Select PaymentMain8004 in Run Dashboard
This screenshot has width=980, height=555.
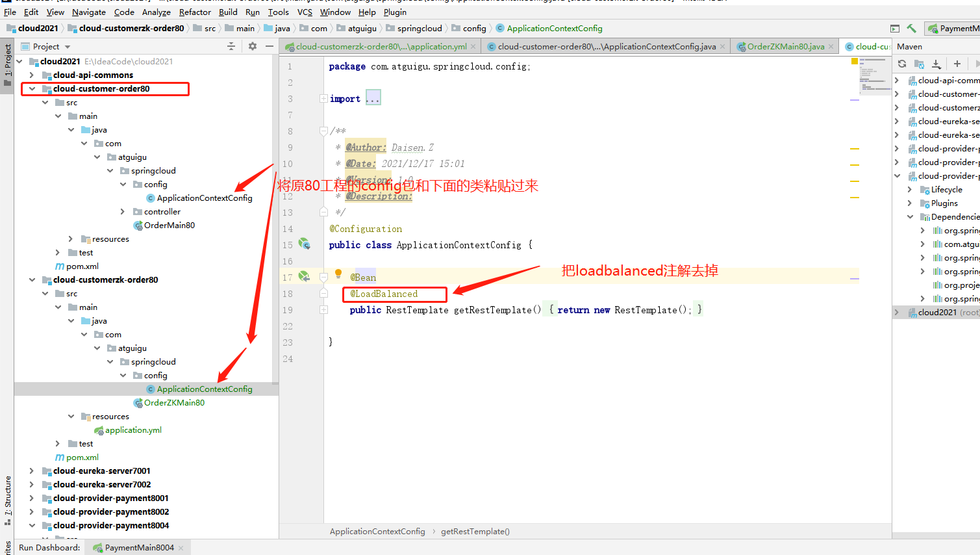pos(139,547)
